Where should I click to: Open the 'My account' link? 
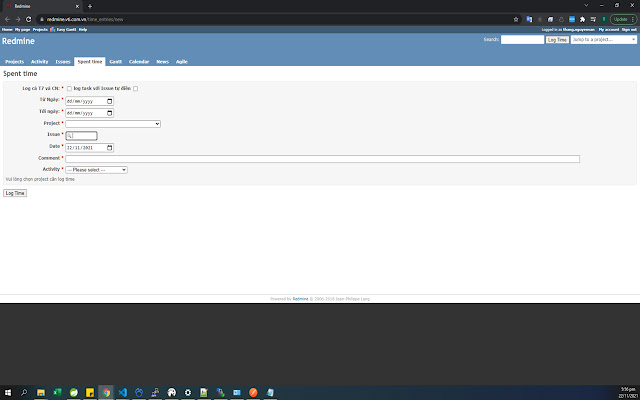(x=609, y=29)
